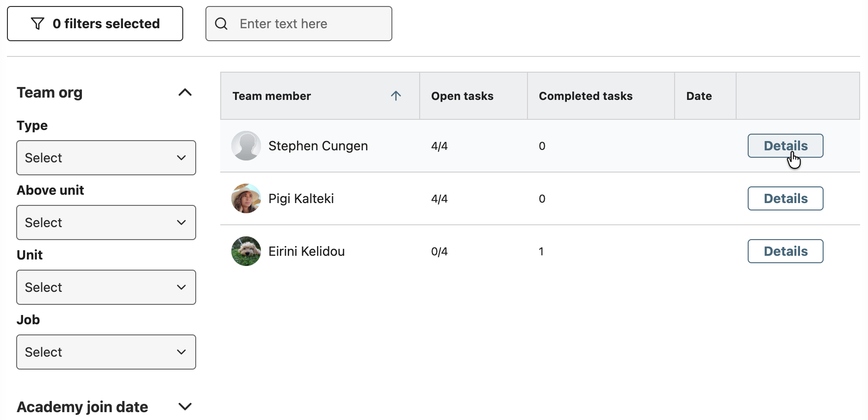Expand the Academy join date section

[x=185, y=407]
